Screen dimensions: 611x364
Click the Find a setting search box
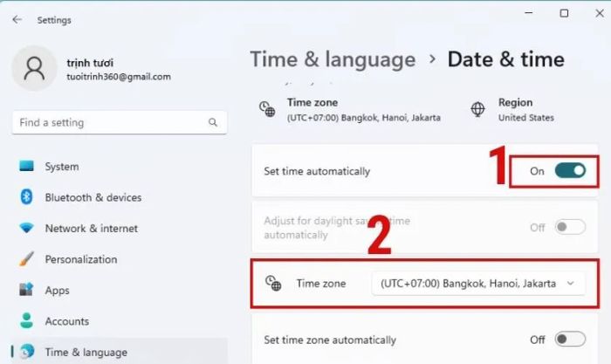click(x=120, y=122)
